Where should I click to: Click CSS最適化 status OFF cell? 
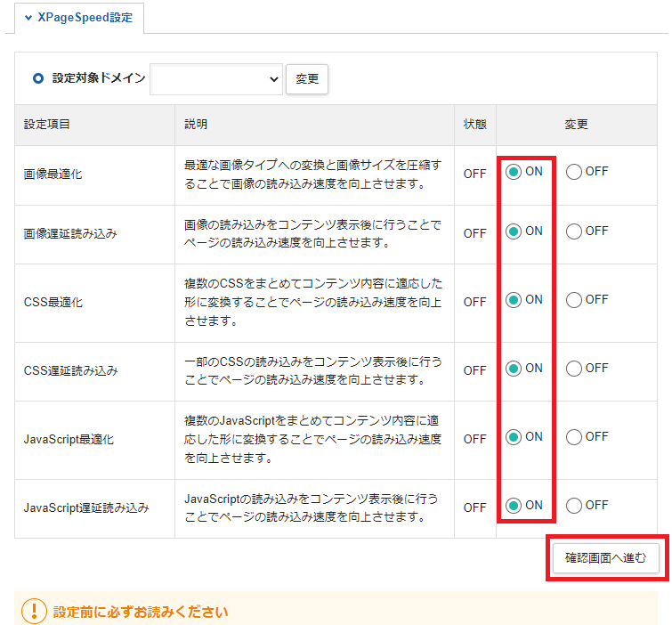[475, 302]
